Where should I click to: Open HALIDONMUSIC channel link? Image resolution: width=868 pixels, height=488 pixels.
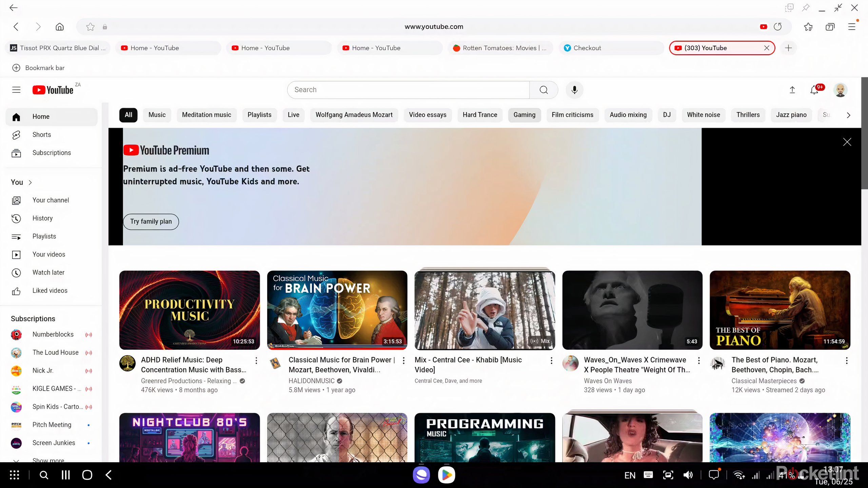tap(311, 381)
